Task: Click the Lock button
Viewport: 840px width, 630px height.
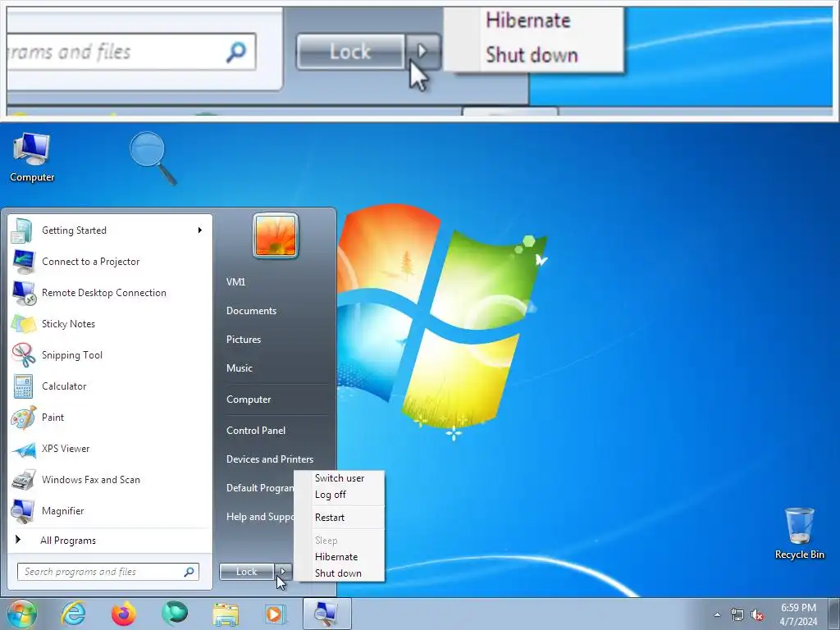Action: (247, 572)
